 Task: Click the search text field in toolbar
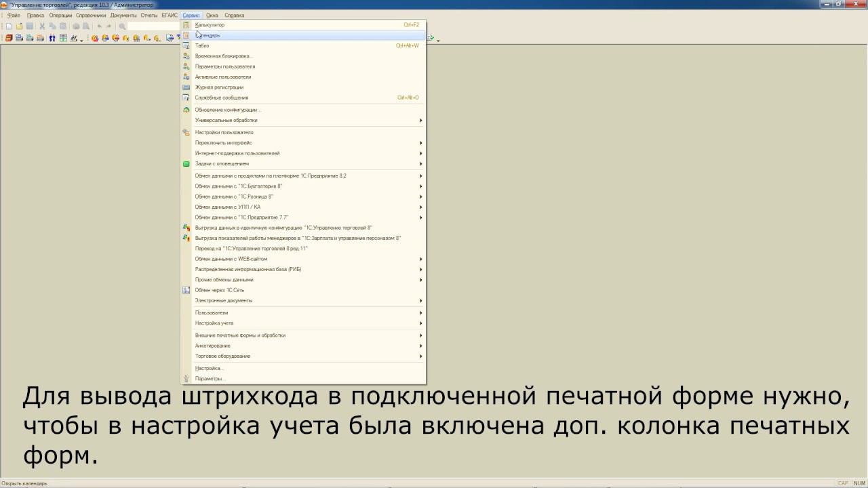pyautogui.click(x=153, y=26)
